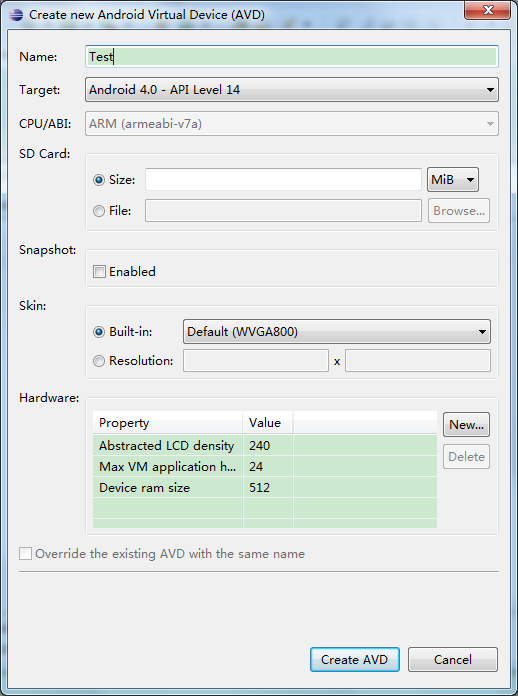The width and height of the screenshot is (518, 696).
Task: Click the Cancel button
Action: 453,660
